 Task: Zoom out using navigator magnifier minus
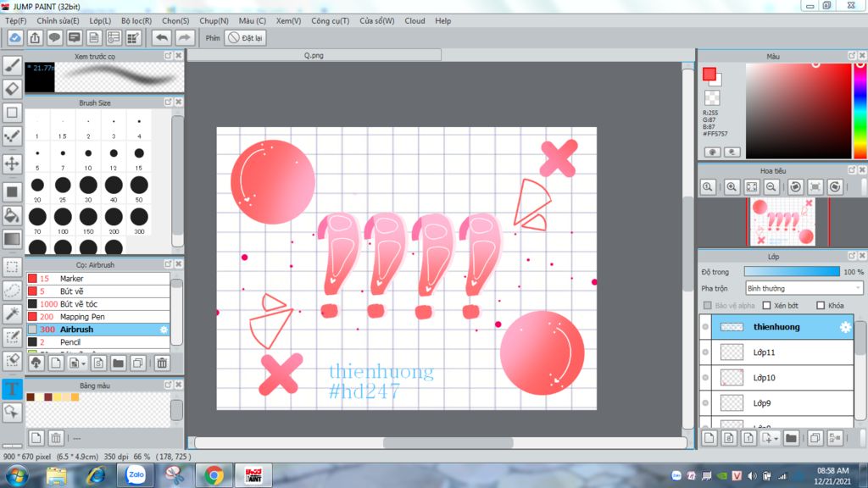(x=771, y=187)
